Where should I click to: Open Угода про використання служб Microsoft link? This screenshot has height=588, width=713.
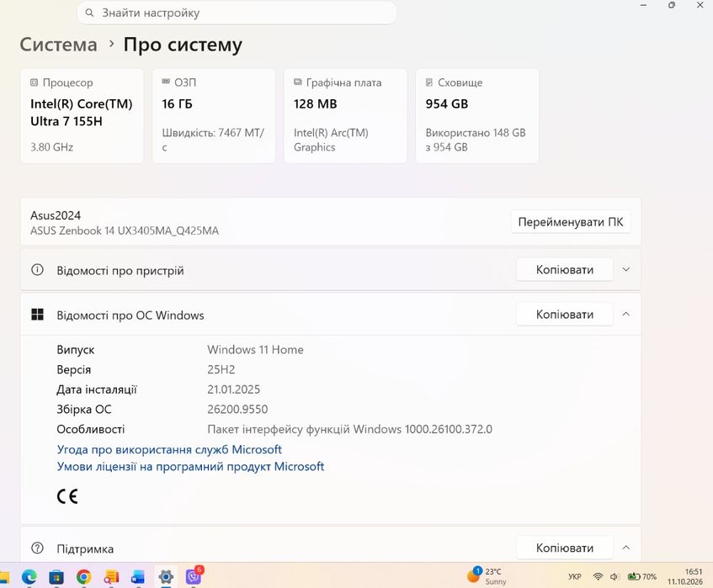(169, 449)
